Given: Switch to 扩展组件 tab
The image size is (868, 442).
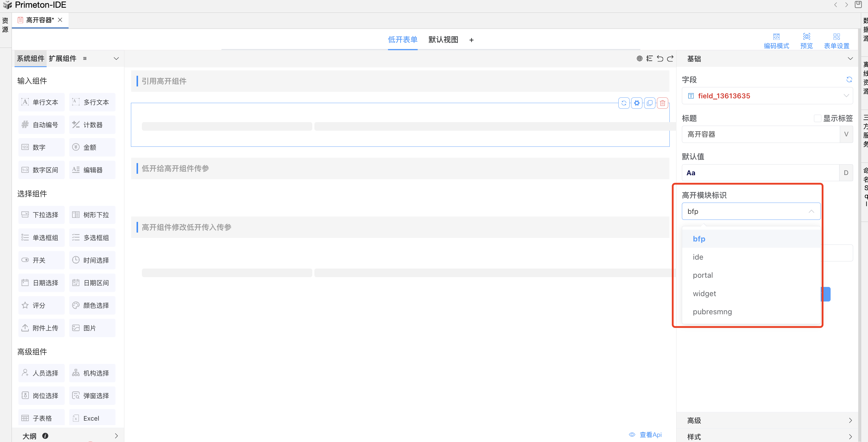Looking at the screenshot, I should (x=62, y=59).
